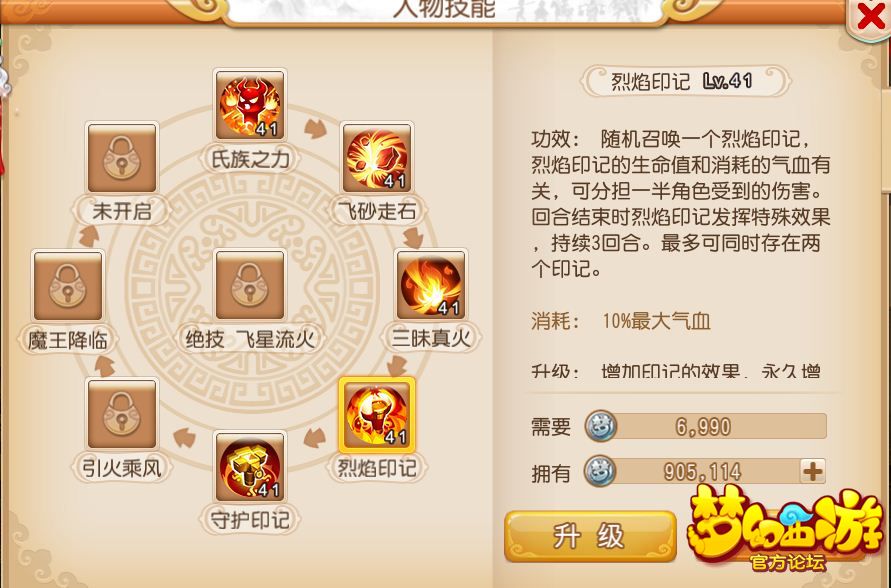Select the 三昧真火 flame skill icon

point(431,285)
